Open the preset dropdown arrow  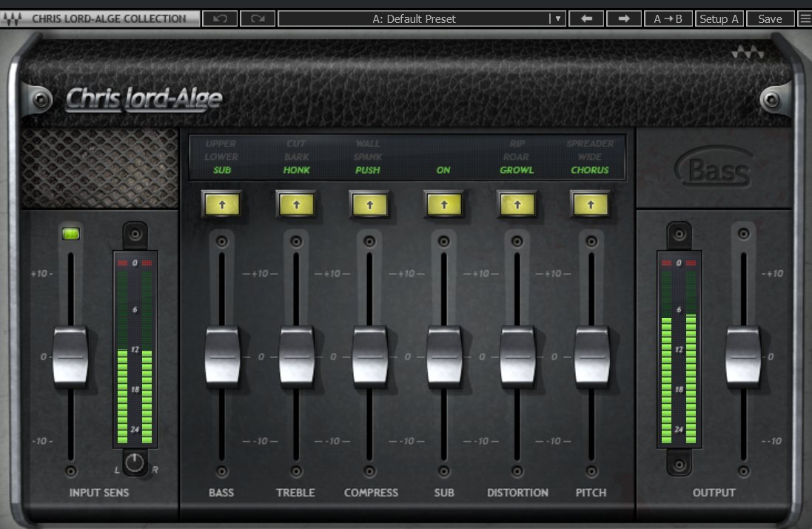pyautogui.click(x=557, y=18)
